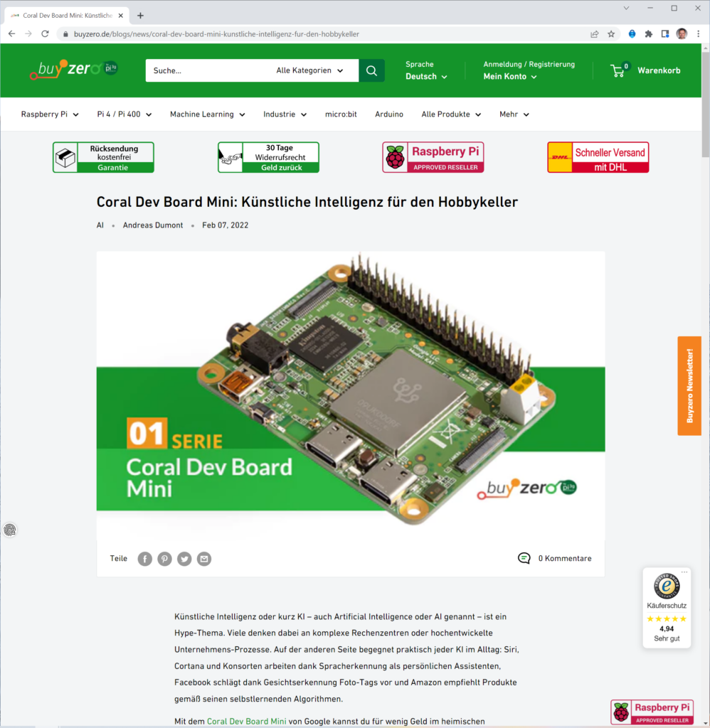Click the comments speech bubble icon
Viewport: 710px width, 728px height.
[x=524, y=558]
